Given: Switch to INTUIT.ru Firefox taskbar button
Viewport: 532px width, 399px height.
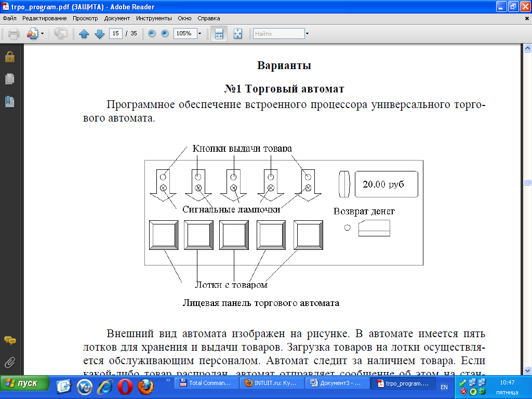Looking at the screenshot, I should [x=272, y=383].
